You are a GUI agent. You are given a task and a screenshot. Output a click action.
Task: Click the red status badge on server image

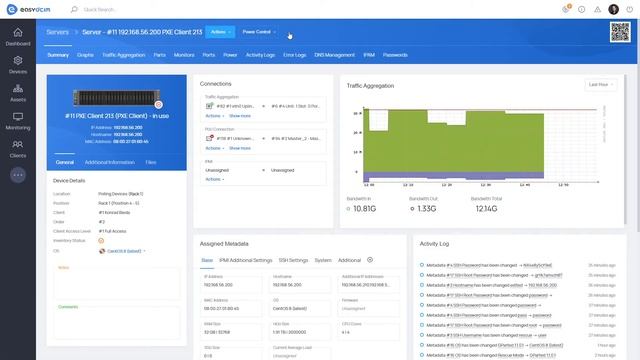[158, 104]
